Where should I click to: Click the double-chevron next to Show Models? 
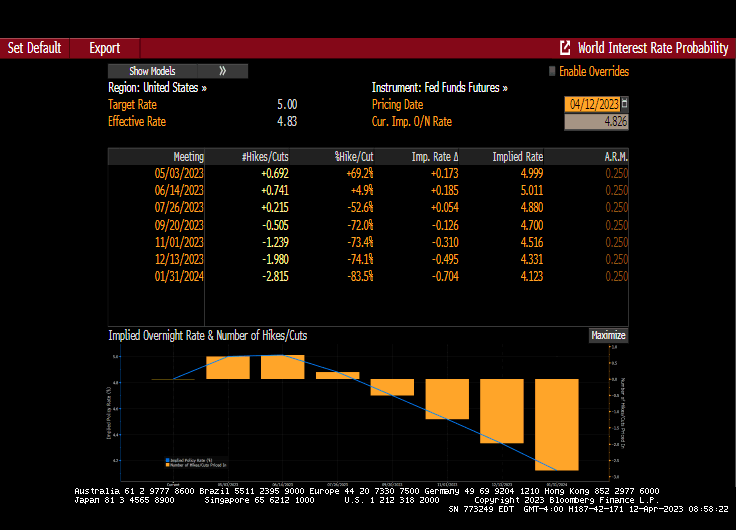click(x=222, y=71)
